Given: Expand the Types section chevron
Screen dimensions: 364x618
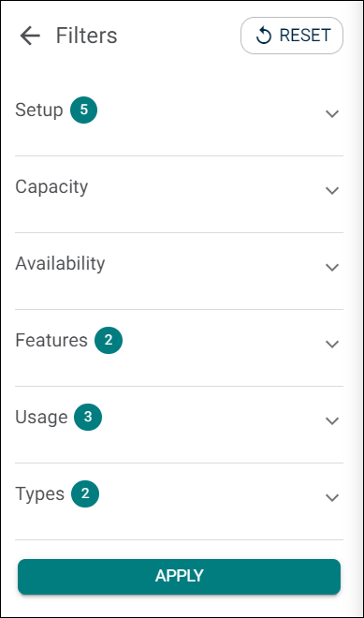Looking at the screenshot, I should tap(332, 498).
